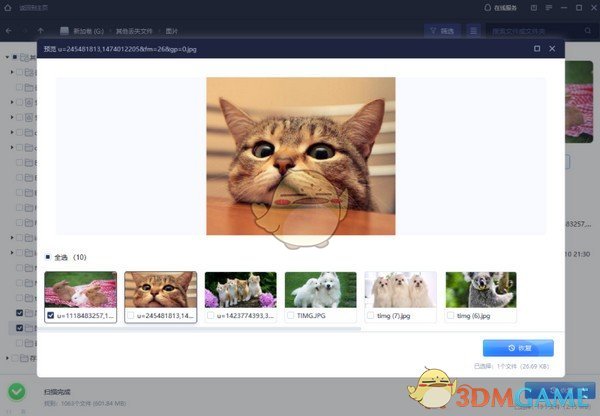Click the back navigation arrow
The height and width of the screenshot is (416, 600).
coord(9,31)
